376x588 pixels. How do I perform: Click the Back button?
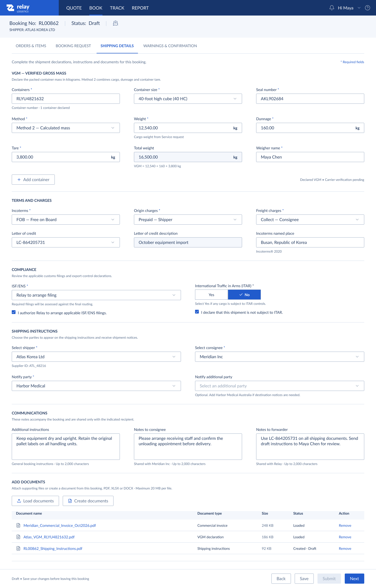[281, 578]
